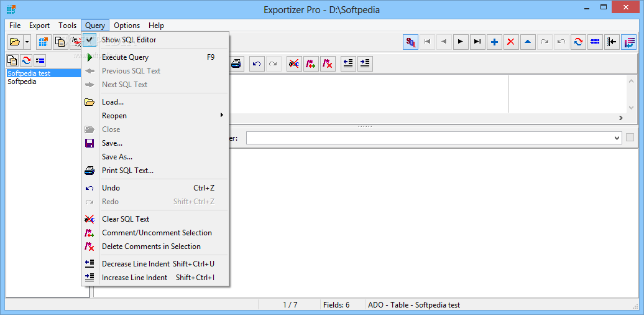The height and width of the screenshot is (315, 644).
Task: Click decrease indent icon in editor toolbar
Action: (x=348, y=63)
